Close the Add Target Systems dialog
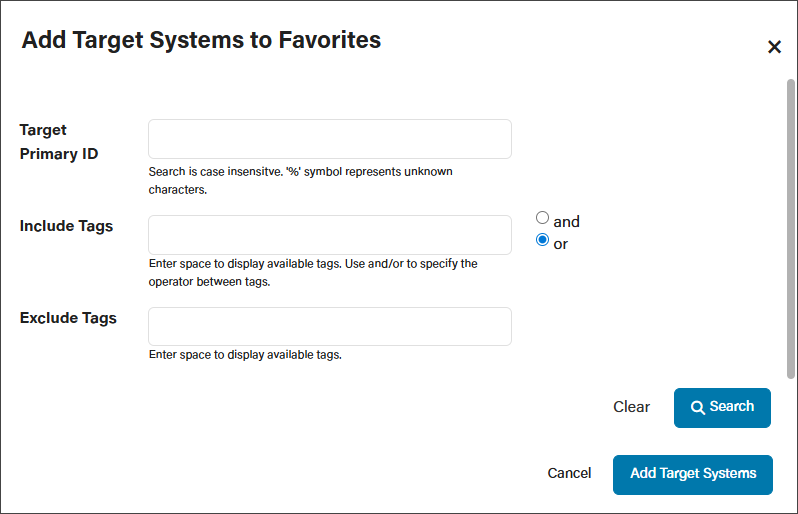The image size is (798, 514). pos(774,47)
